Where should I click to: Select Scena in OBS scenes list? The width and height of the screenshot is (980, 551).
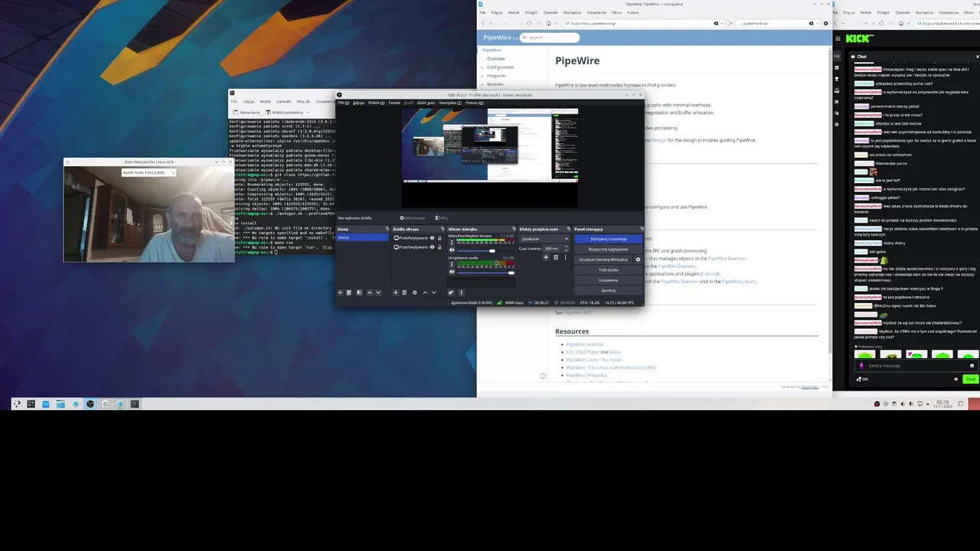pyautogui.click(x=362, y=237)
